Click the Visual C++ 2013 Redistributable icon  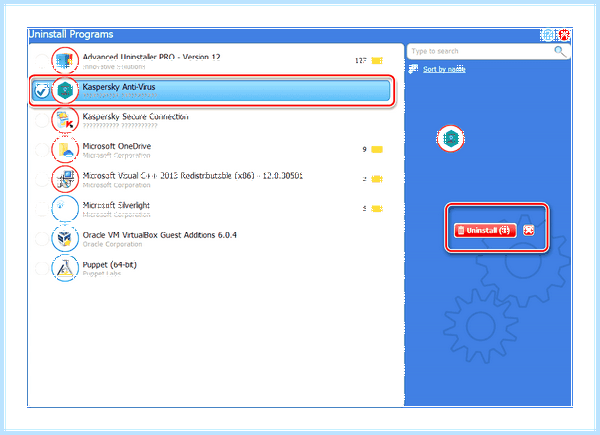coord(65,179)
